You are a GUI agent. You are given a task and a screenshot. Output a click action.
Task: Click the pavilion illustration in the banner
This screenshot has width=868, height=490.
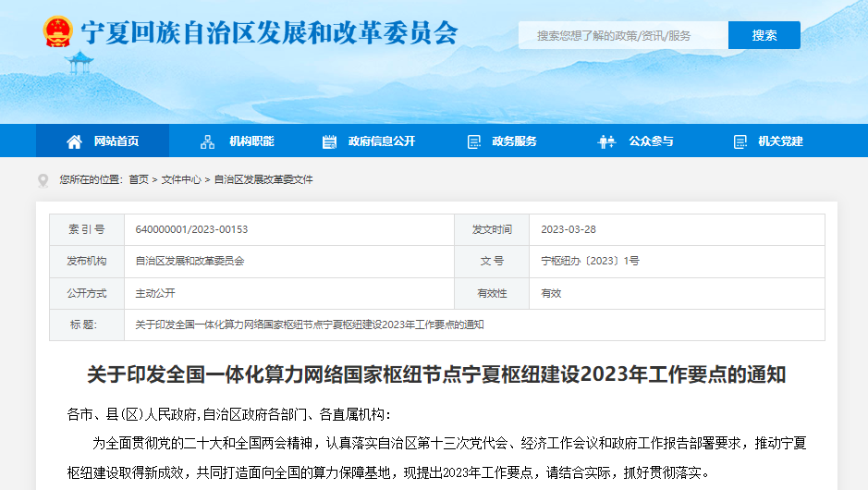79,62
